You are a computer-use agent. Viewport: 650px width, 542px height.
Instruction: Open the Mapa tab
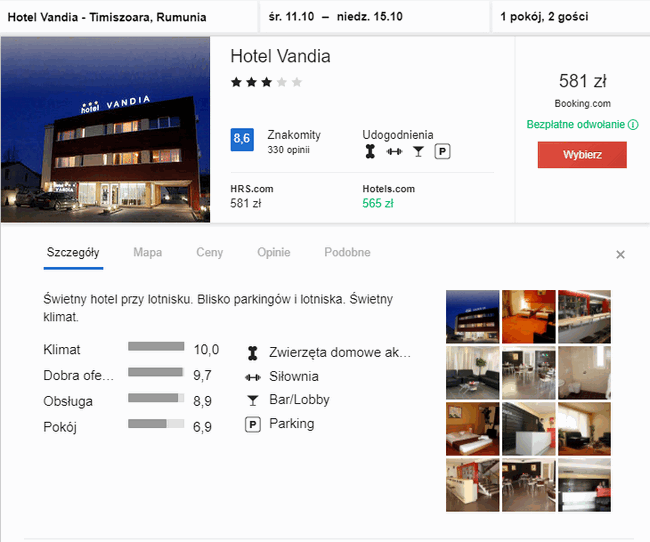[x=147, y=253]
